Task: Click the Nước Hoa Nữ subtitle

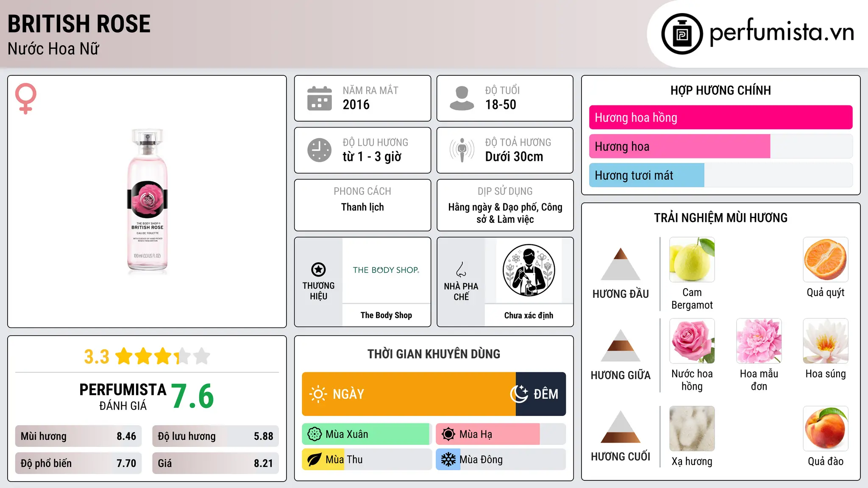Action: point(53,49)
